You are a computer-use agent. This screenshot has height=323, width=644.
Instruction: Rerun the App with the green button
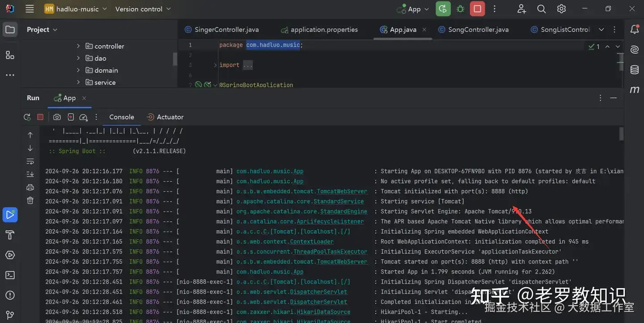tap(443, 9)
